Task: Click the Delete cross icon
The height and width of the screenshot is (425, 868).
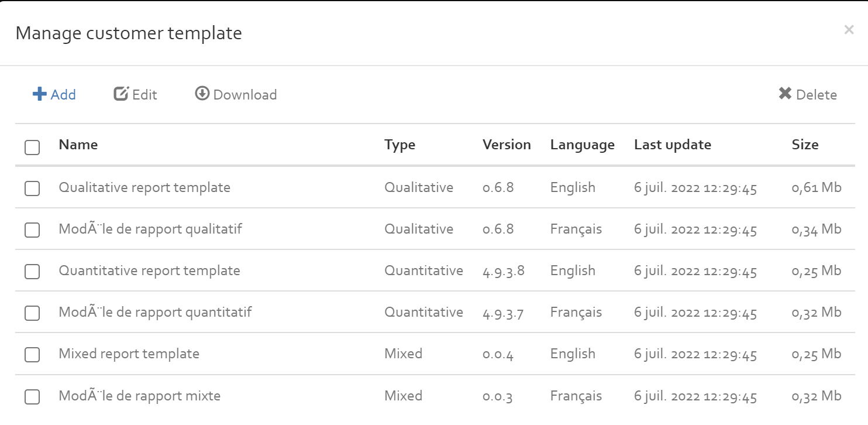Action: tap(785, 94)
